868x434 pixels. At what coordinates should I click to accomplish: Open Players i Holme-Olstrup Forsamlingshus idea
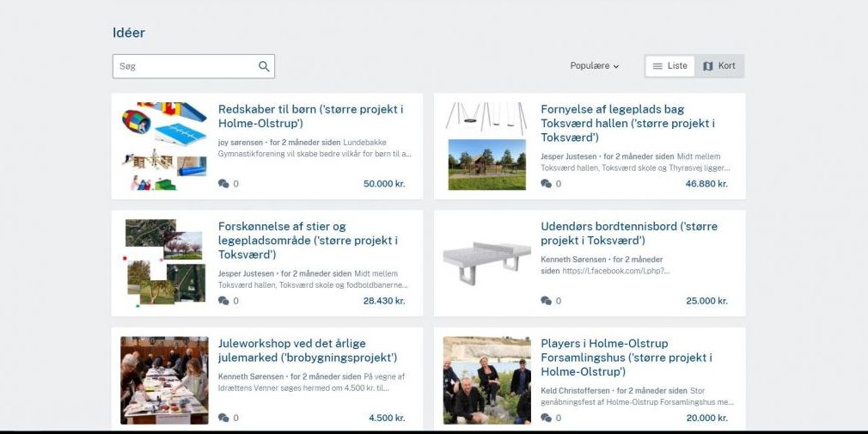(627, 357)
